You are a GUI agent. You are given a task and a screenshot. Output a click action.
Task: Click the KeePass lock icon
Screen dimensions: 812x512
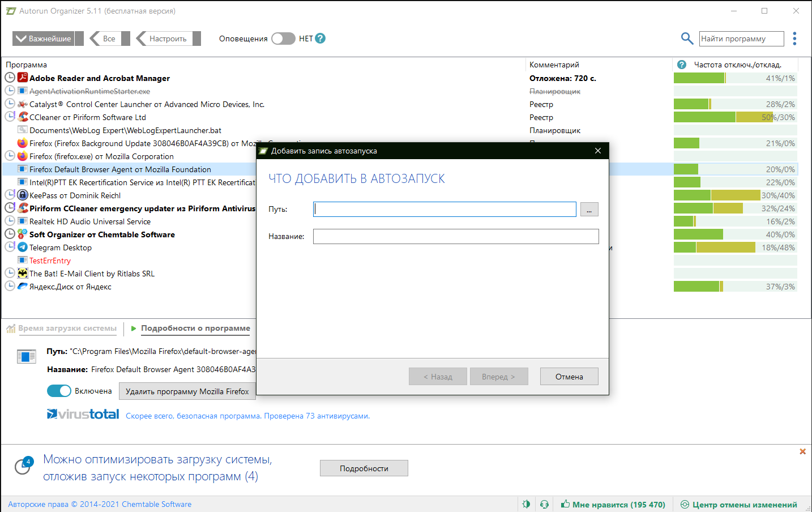23,195
